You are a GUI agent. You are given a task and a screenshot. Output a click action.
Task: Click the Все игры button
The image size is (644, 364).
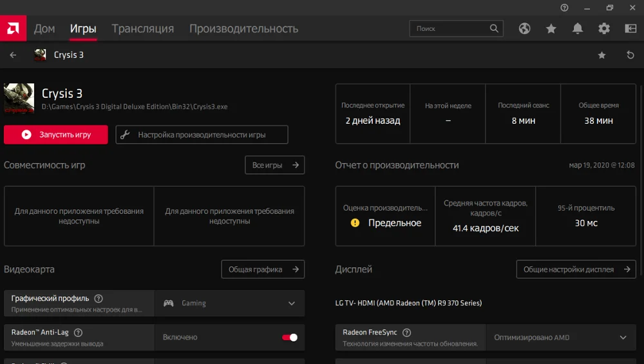point(275,165)
